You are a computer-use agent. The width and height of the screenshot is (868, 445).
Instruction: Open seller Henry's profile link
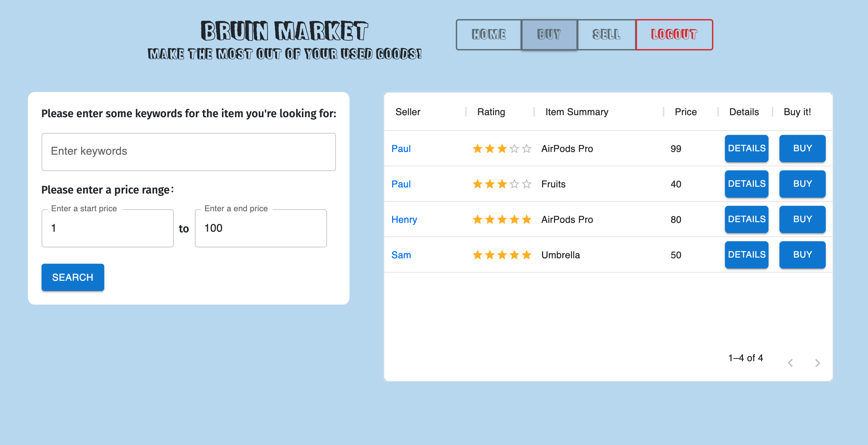[x=404, y=219]
